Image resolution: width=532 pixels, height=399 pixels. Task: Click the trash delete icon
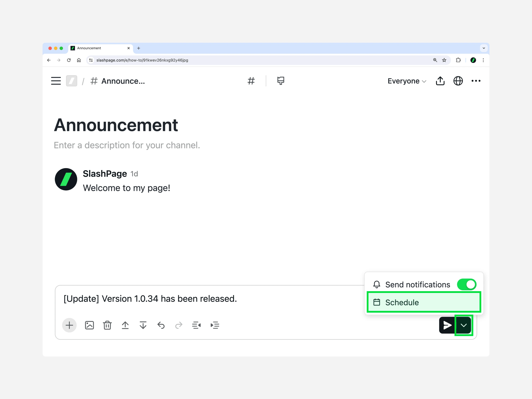107,325
